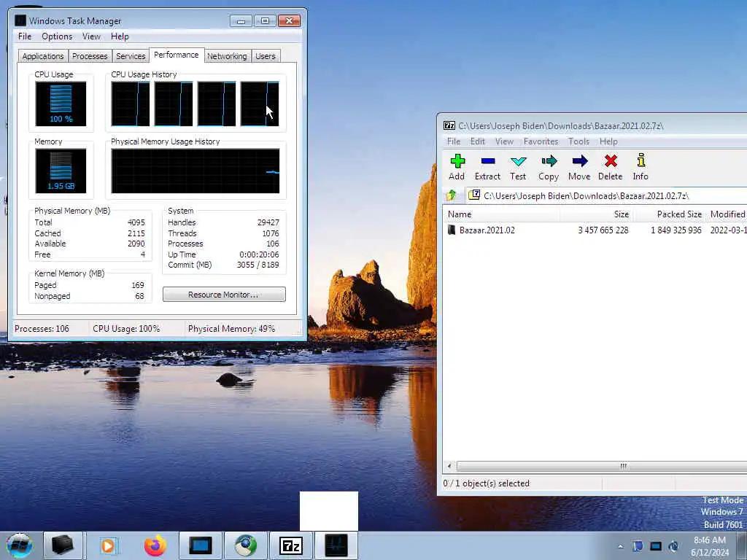This screenshot has height=560, width=747.
Task: Click the Add icon in 7-Zip toolbar
Action: pos(457,161)
